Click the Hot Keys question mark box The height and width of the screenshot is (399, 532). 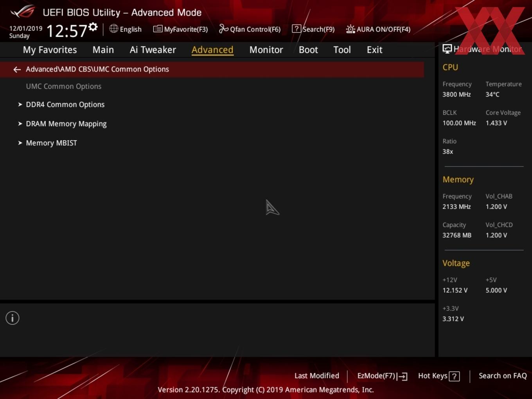tap(454, 376)
